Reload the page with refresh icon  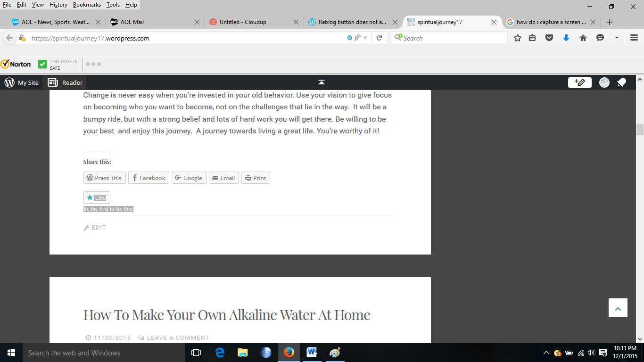(x=379, y=38)
